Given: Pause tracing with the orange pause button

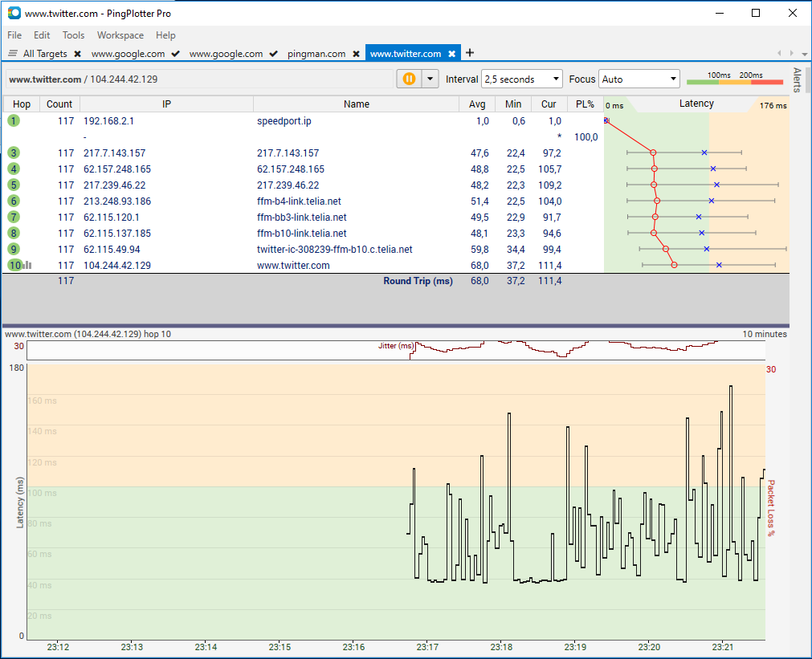Looking at the screenshot, I should pyautogui.click(x=409, y=79).
